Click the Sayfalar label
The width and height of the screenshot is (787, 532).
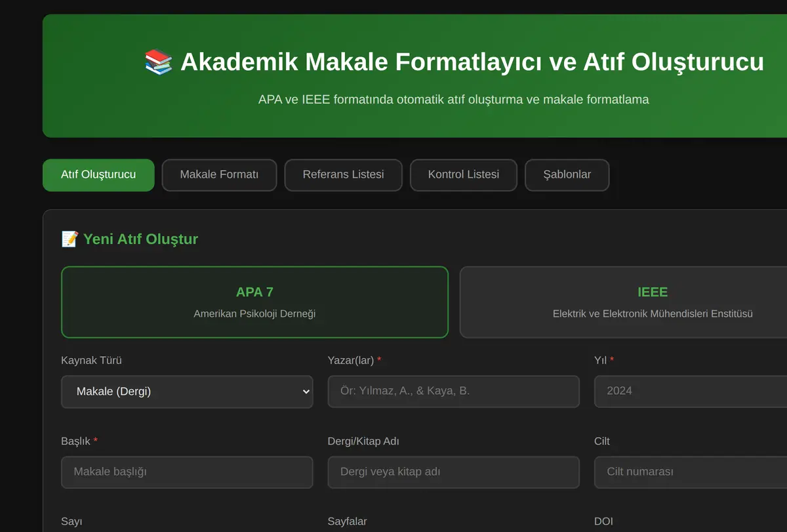point(348,522)
